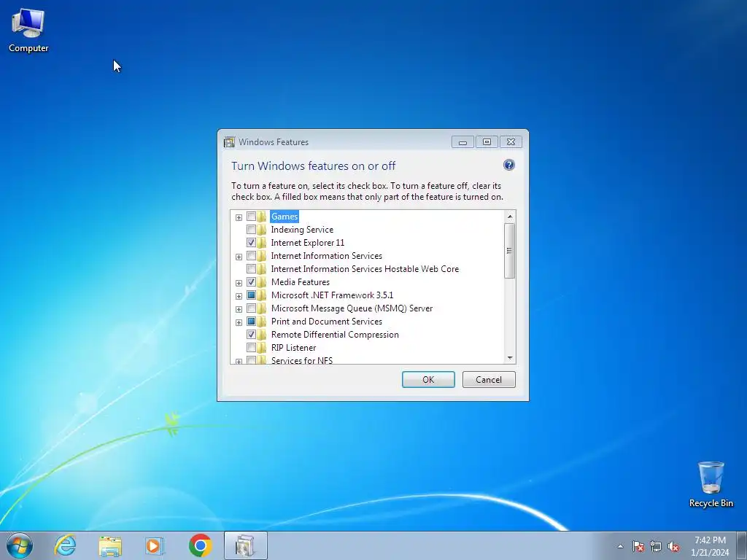The image size is (747, 560).
Task: Select Print and Document Services label
Action: (326, 322)
